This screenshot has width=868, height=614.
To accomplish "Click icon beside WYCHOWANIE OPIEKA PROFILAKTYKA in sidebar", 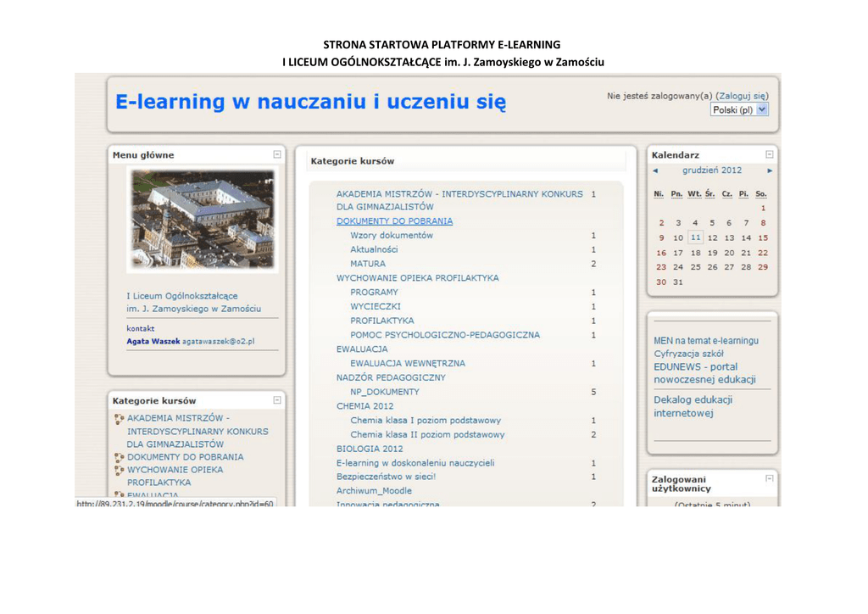I will click(119, 470).
